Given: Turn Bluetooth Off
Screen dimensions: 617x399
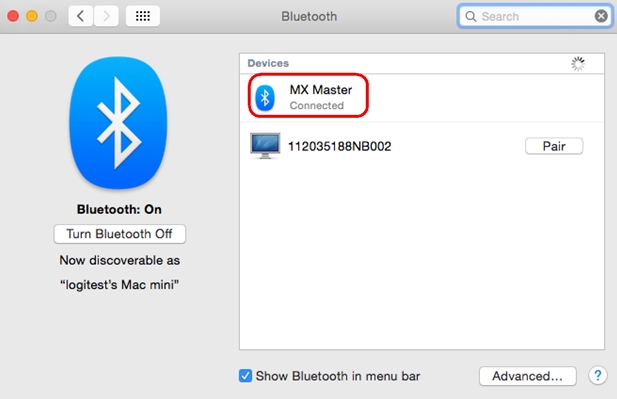Looking at the screenshot, I should pyautogui.click(x=120, y=234).
